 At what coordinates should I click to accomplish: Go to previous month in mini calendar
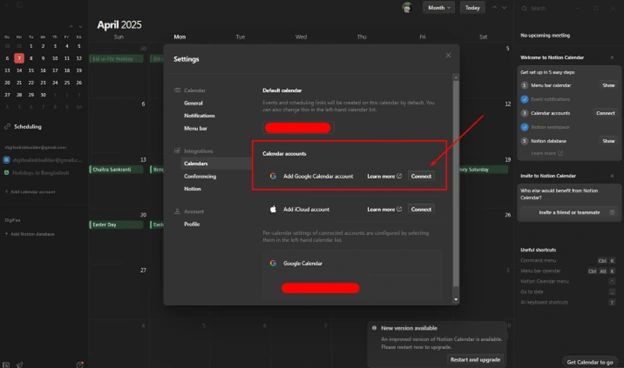coord(71,26)
